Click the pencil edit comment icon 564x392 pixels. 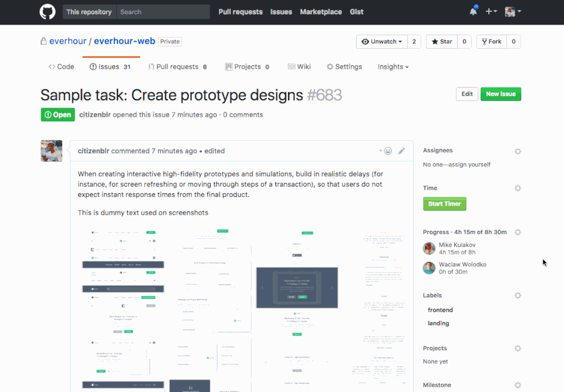tap(401, 151)
